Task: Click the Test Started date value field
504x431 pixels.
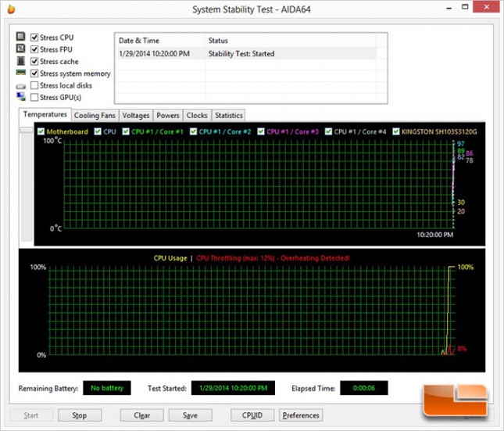Action: pyautogui.click(x=233, y=388)
